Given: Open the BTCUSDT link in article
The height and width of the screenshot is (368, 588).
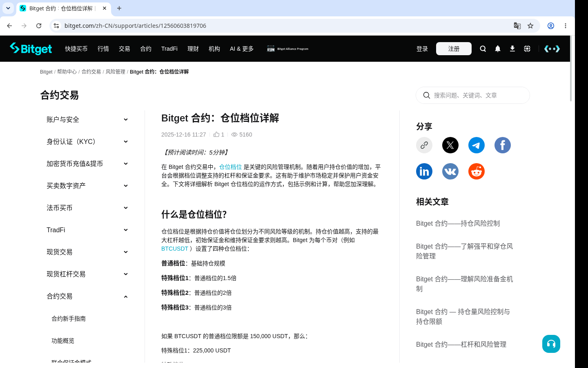Looking at the screenshot, I should pos(175,249).
